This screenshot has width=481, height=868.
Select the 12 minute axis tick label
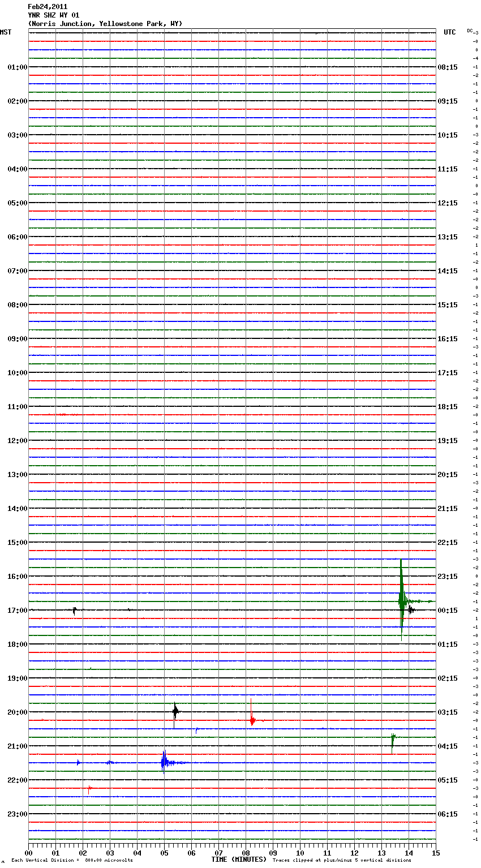tap(354, 853)
